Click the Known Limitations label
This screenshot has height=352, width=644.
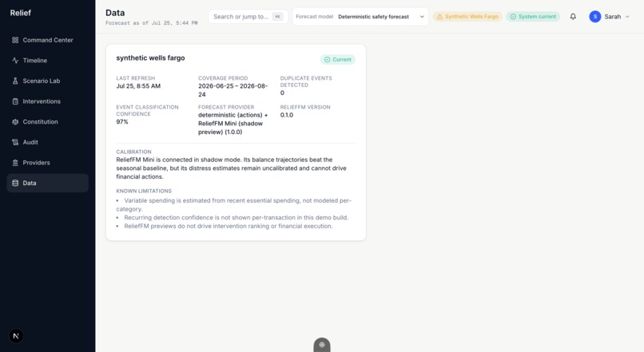click(x=144, y=192)
